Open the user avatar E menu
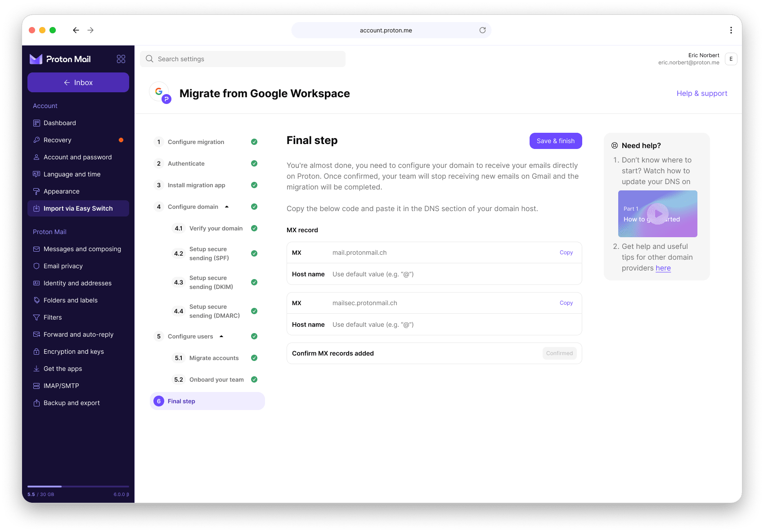This screenshot has width=764, height=532. click(x=731, y=59)
